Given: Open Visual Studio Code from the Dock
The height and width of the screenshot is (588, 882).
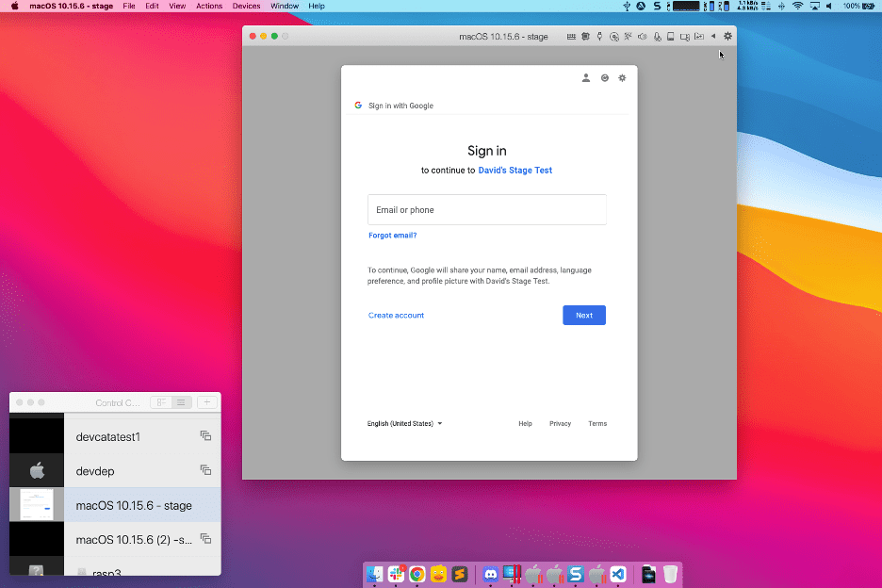Looking at the screenshot, I should tap(617, 574).
